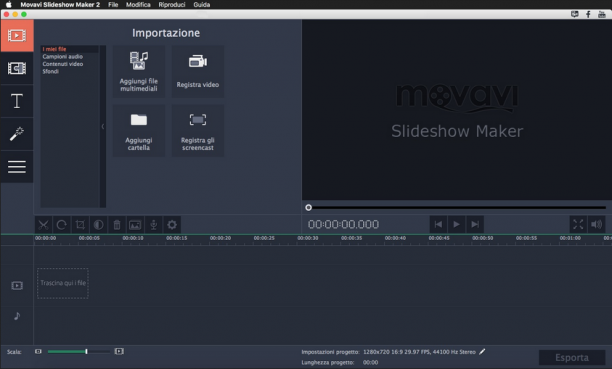Click the Esporta button
Screen dimensions: 612x369
[x=572, y=358]
